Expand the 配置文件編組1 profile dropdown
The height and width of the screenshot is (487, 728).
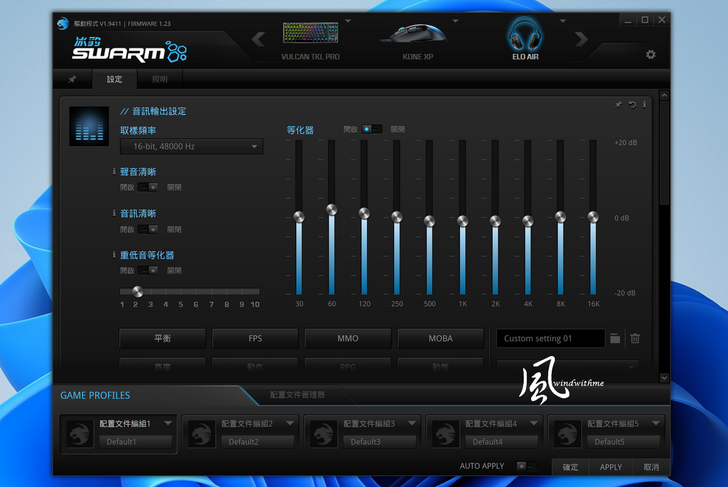pos(168,423)
